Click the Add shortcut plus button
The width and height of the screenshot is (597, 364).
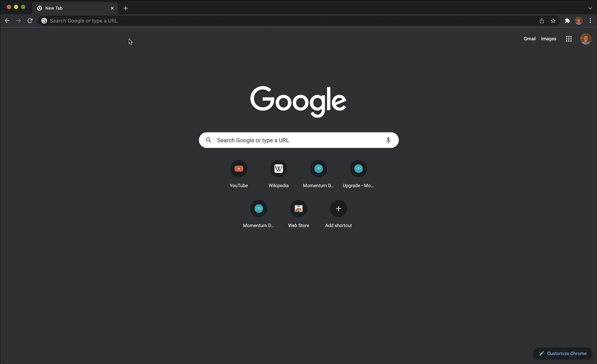tap(338, 208)
